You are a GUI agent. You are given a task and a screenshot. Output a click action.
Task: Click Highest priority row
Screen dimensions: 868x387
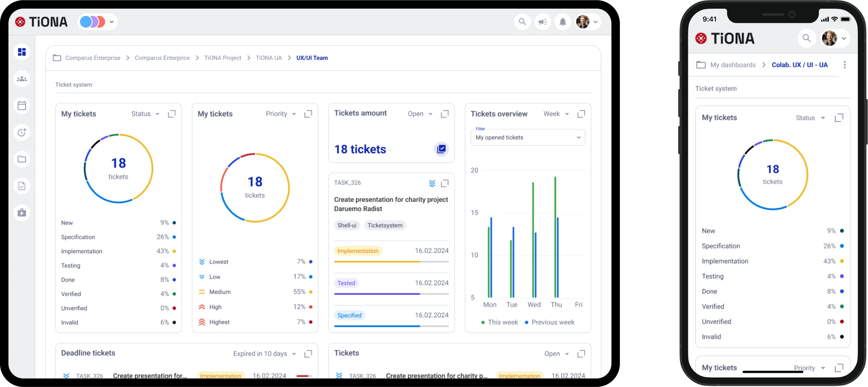click(255, 322)
